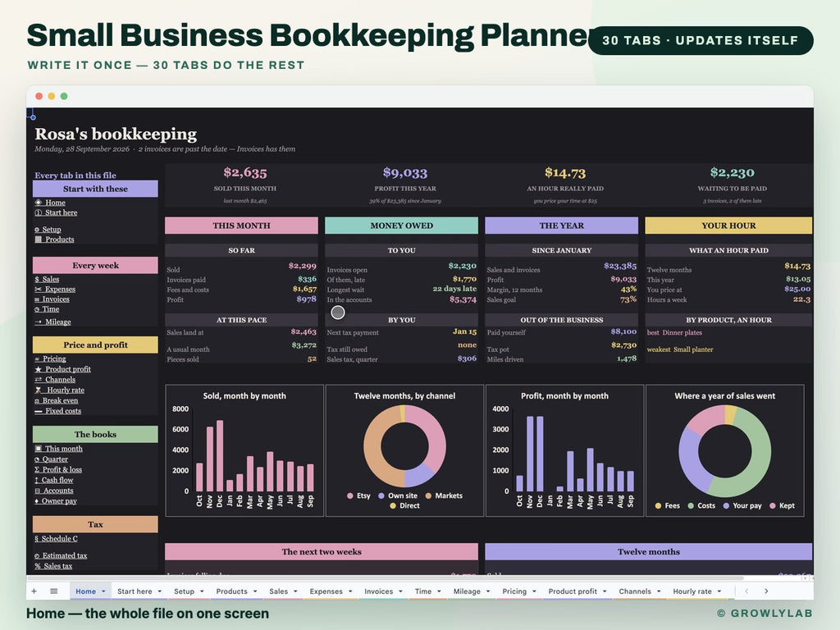
Task: Select the Sold, month by month chart
Action: click(244, 450)
